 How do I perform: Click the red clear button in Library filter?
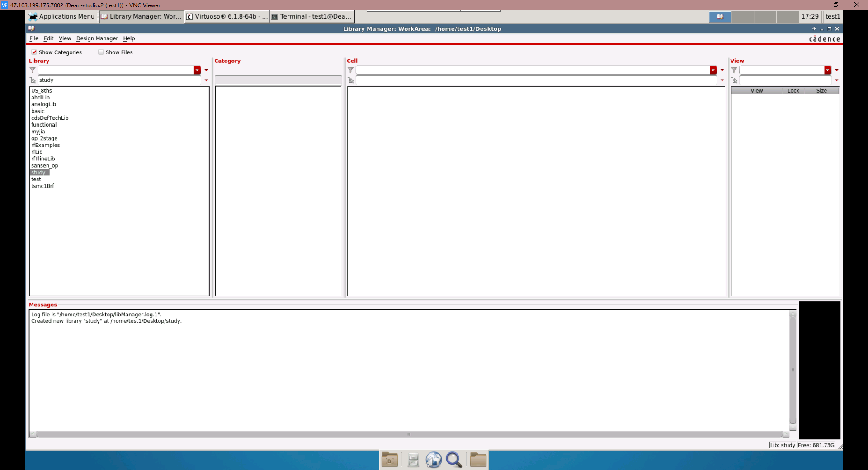click(197, 70)
